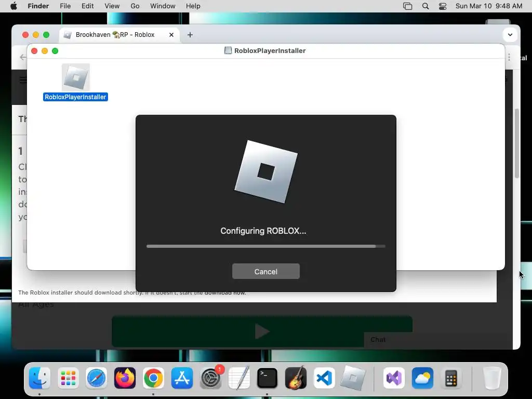Select the RobloxPlayerInstaller file icon
Screen dimensions: 532x399
tap(76, 77)
